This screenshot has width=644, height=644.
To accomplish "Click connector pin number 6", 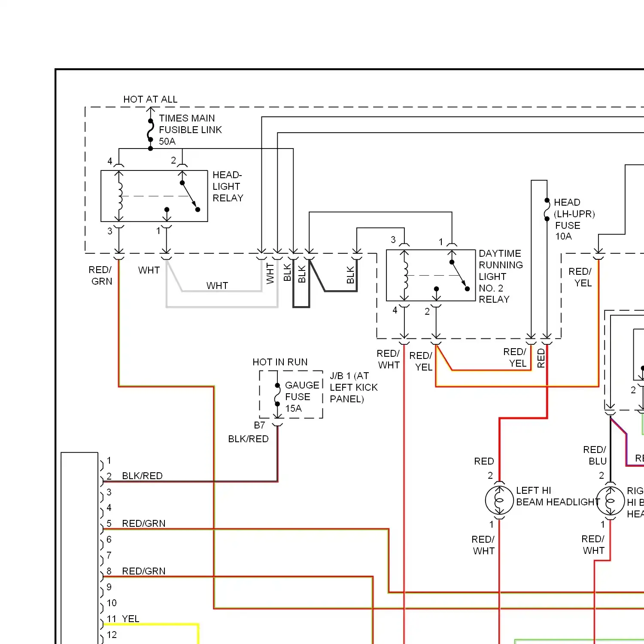I will (x=109, y=539).
